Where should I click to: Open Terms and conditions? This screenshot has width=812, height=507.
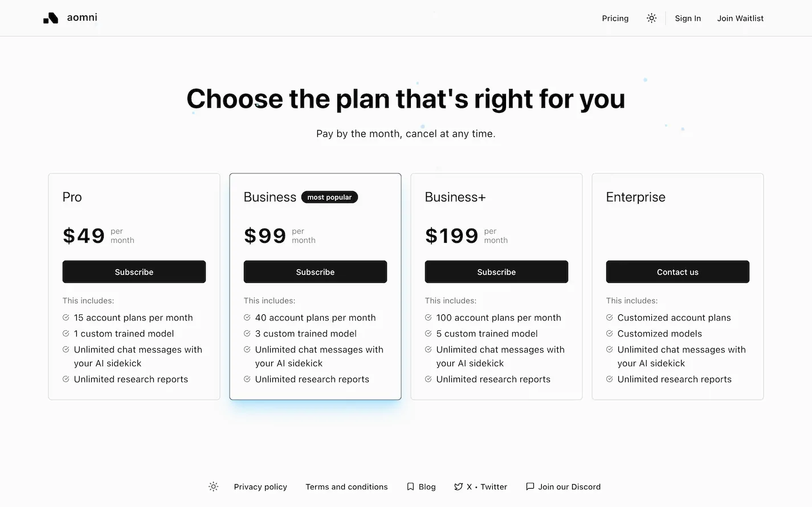(346, 486)
